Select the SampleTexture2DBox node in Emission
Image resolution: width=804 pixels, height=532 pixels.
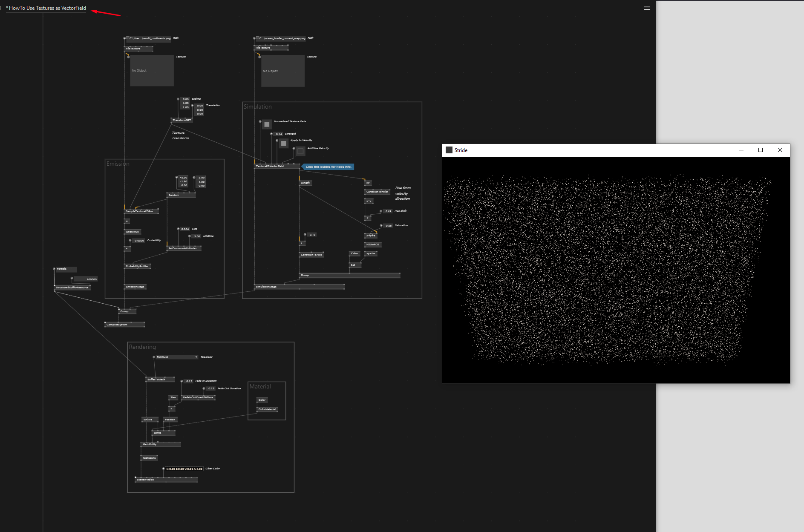[x=141, y=211]
